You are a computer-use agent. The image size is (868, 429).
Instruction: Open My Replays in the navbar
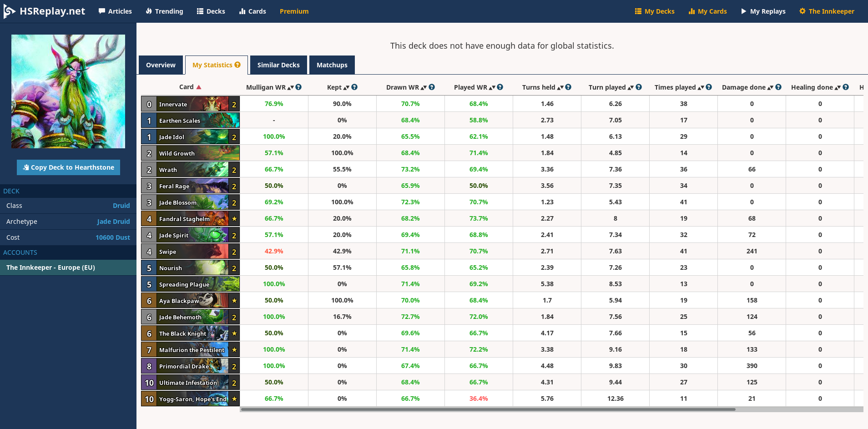pyautogui.click(x=763, y=11)
